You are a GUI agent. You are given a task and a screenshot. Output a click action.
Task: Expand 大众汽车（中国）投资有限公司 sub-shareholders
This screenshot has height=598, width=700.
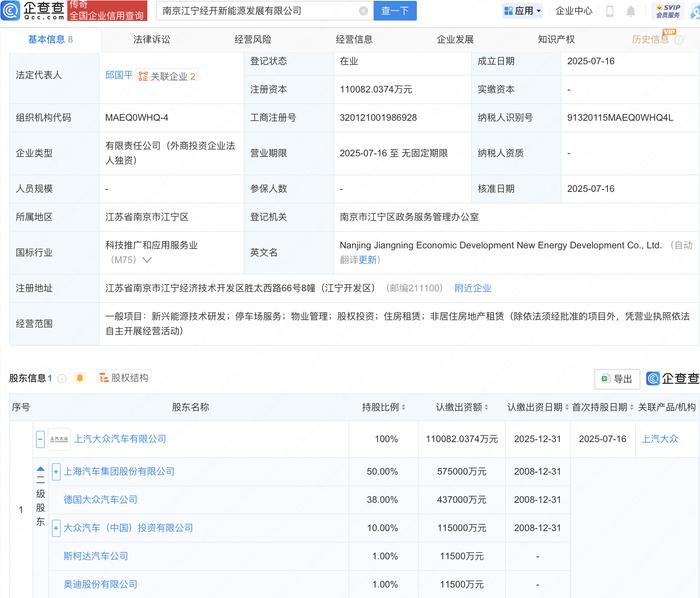[56, 528]
